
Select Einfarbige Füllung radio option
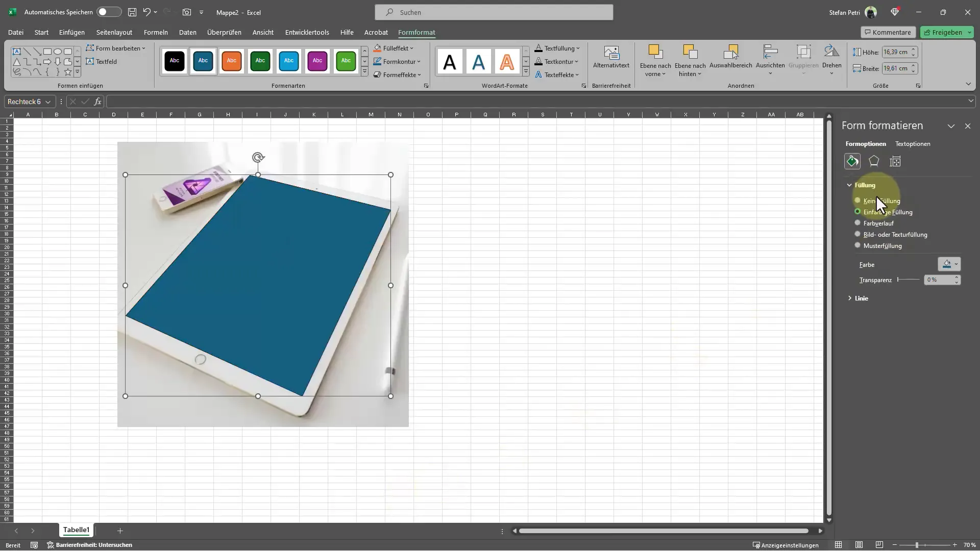857,212
